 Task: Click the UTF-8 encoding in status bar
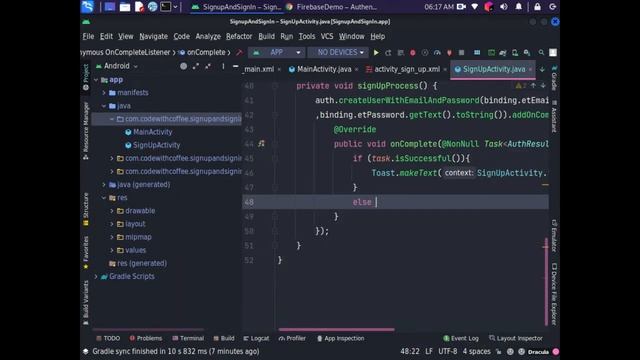[447, 351]
